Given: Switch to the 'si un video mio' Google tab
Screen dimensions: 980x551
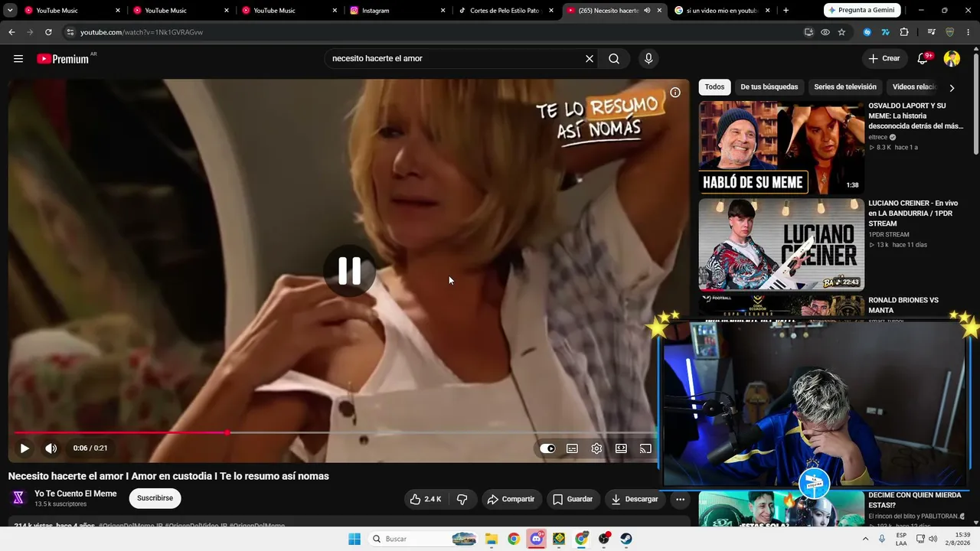Looking at the screenshot, I should coord(722,11).
